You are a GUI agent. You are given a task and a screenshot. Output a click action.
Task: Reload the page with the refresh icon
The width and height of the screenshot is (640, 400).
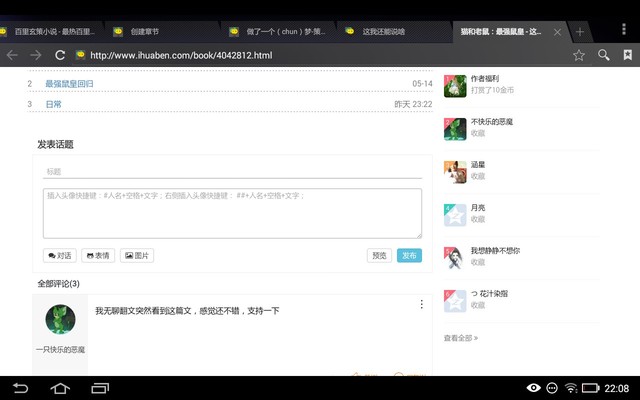[x=60, y=55]
